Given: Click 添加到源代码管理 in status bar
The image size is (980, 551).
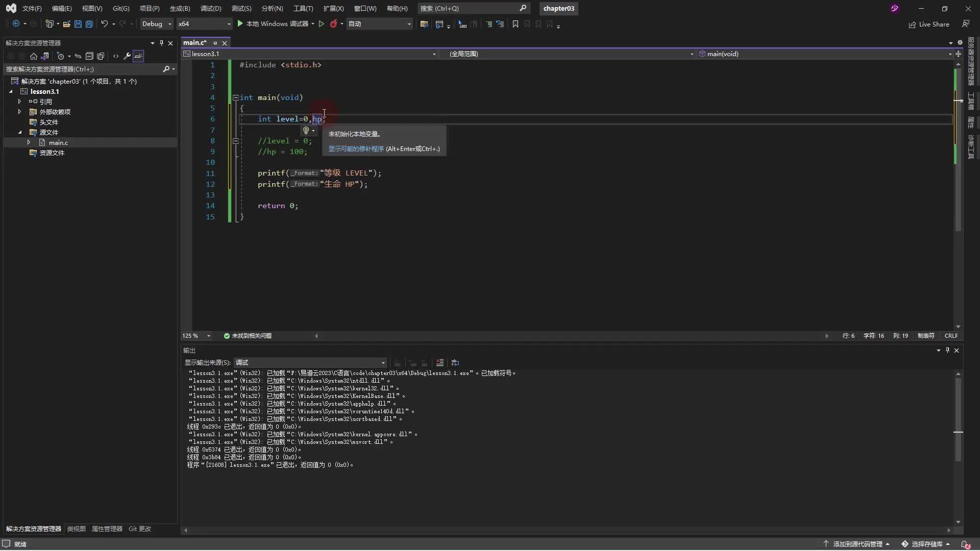Looking at the screenshot, I should (857, 544).
